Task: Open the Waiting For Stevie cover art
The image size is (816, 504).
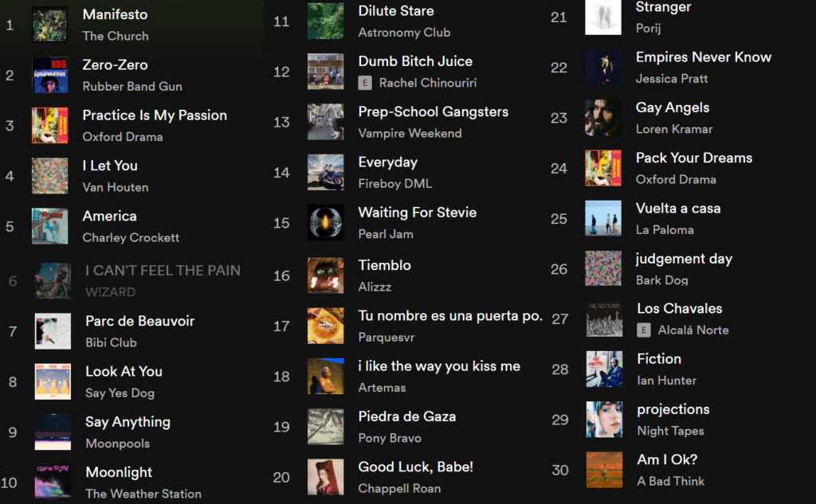Action: [325, 223]
